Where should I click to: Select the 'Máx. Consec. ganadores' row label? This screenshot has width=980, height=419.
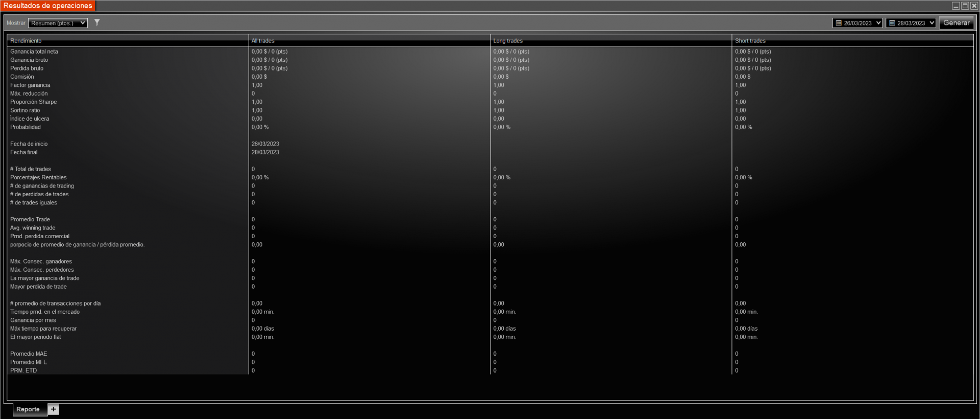tap(41, 262)
